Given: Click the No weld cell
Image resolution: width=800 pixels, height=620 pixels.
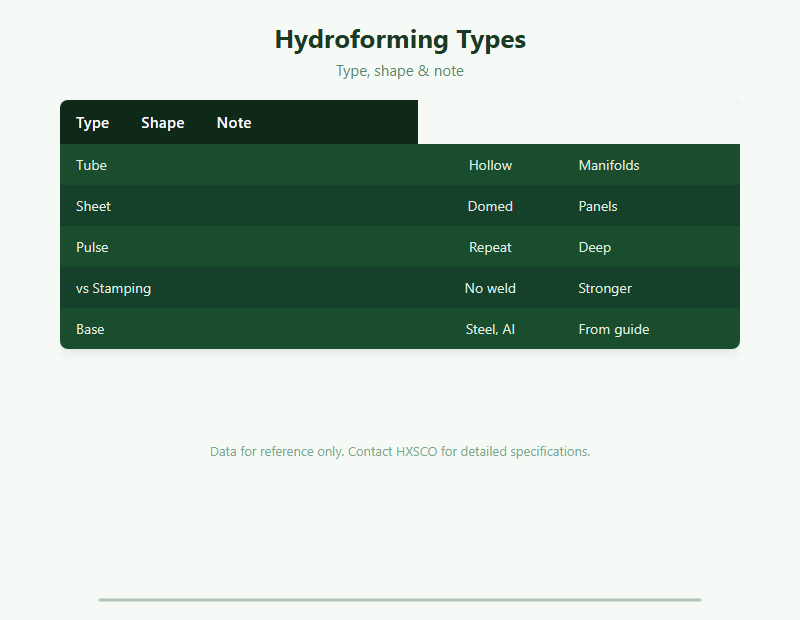Looking at the screenshot, I should tap(490, 288).
